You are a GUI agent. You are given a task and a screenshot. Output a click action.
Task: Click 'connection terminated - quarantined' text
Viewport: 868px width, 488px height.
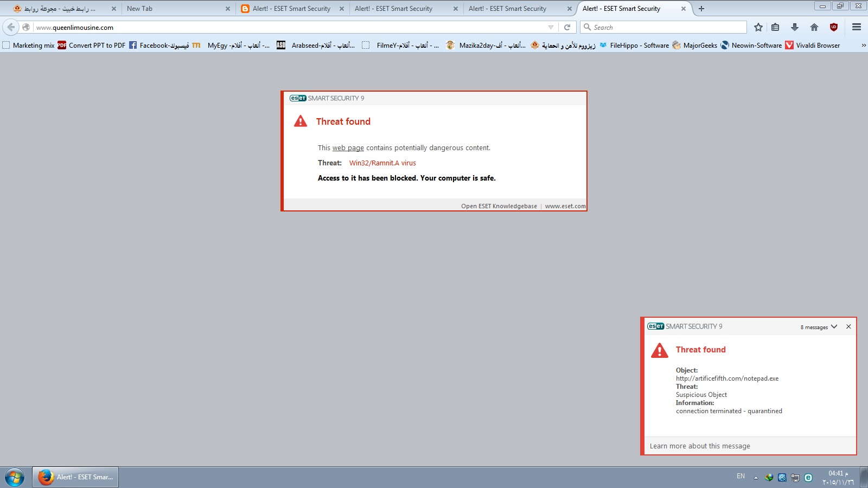click(x=729, y=411)
